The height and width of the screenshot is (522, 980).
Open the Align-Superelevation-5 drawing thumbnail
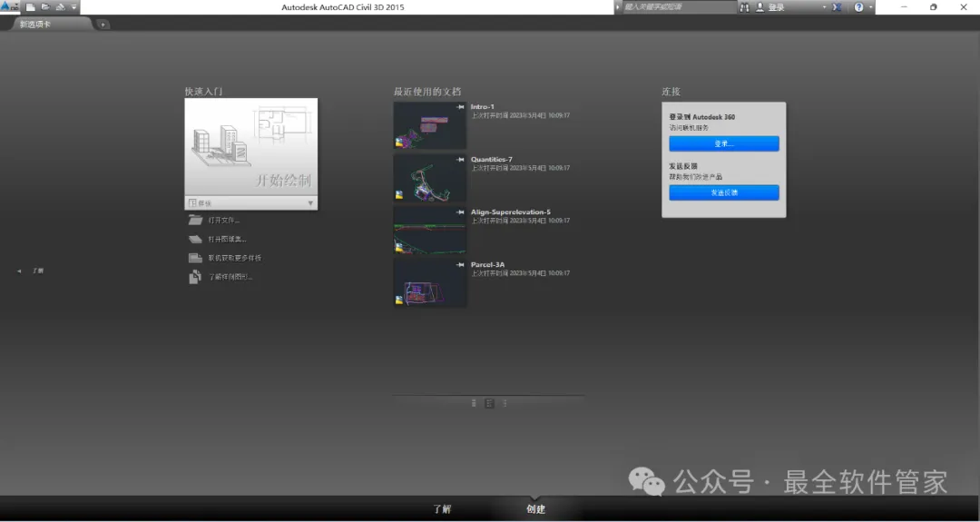[429, 230]
